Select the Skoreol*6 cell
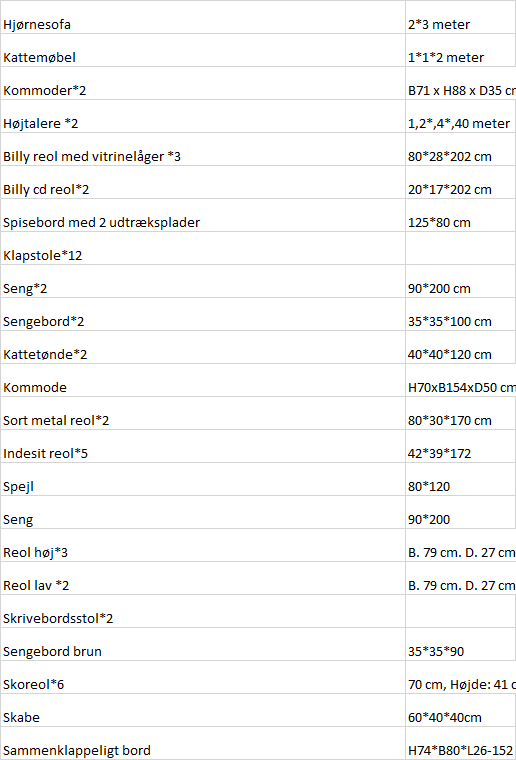Image resolution: width=516 pixels, height=760 pixels. (x=203, y=677)
